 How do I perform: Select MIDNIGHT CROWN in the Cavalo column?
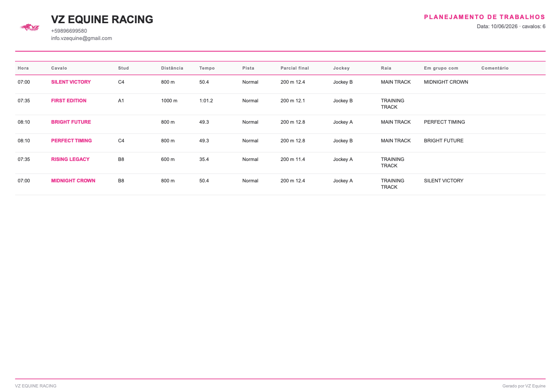[73, 181]
